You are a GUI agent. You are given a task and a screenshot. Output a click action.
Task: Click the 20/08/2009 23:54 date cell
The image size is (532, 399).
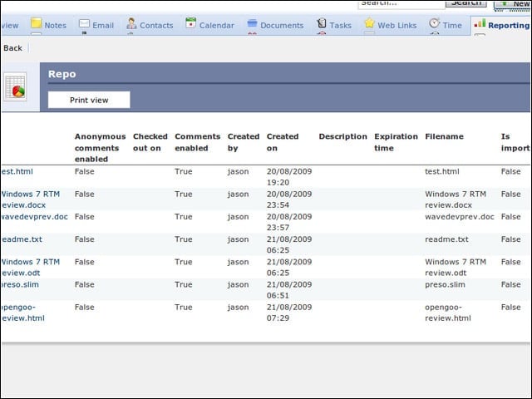pos(289,199)
